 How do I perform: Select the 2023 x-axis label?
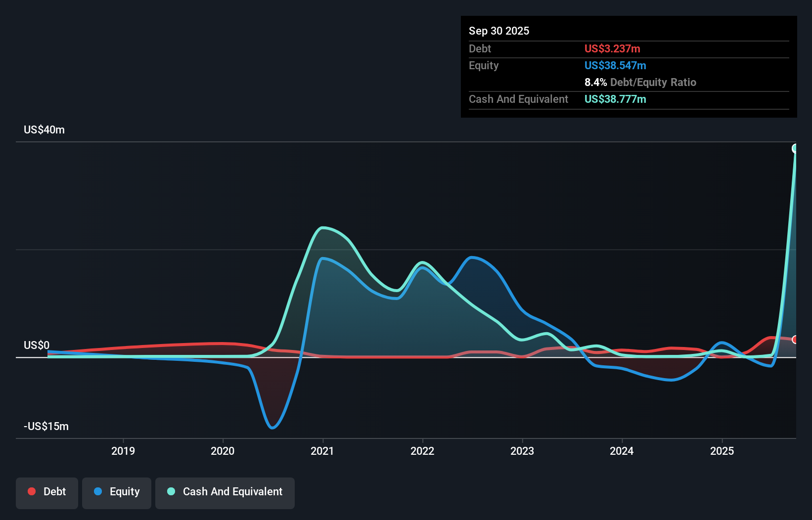coord(522,451)
